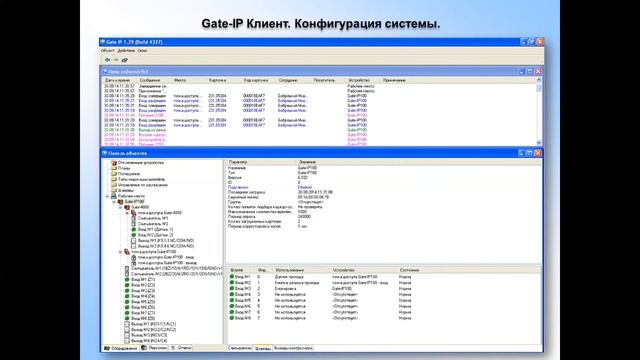Select Выход №4 (NO4/C4) tree item
The height and width of the screenshot is (360, 640).
(x=149, y=341)
